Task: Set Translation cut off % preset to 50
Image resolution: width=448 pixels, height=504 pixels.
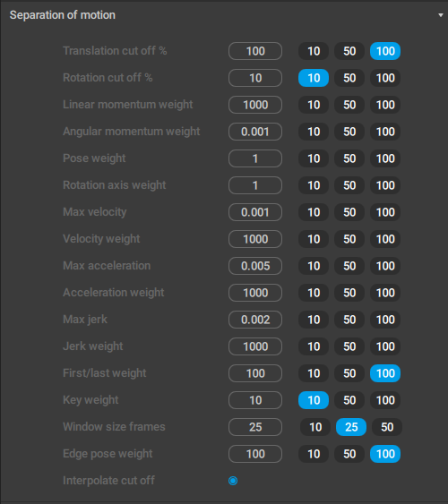Action: [349, 51]
